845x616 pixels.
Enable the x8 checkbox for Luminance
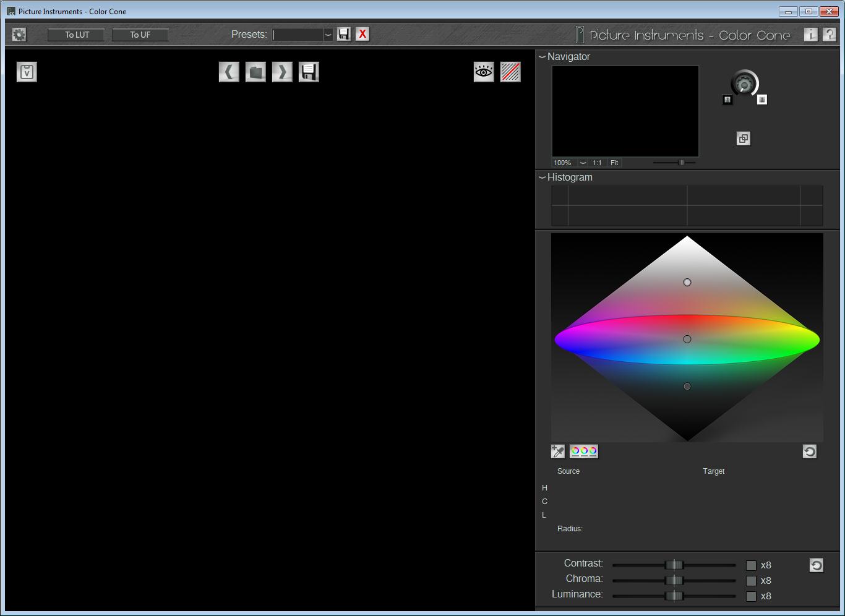[751, 596]
